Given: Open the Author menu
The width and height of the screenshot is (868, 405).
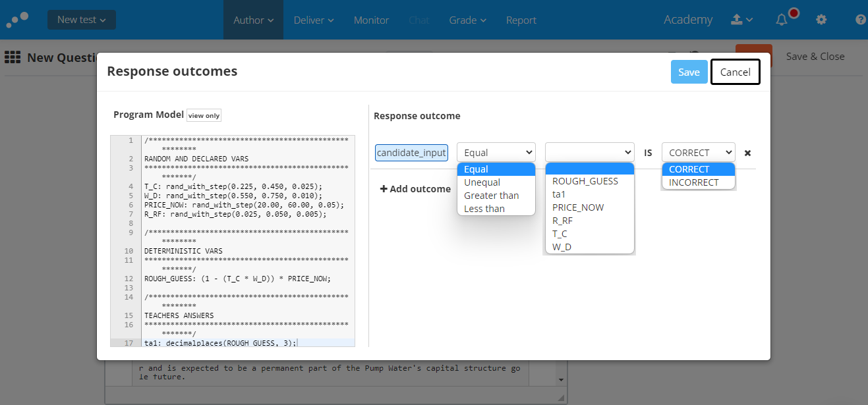Looking at the screenshot, I should pos(254,20).
